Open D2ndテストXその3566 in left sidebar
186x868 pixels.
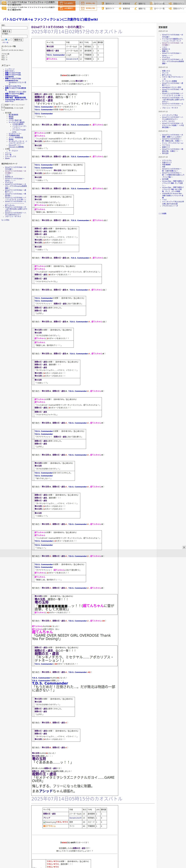click(15, 168)
